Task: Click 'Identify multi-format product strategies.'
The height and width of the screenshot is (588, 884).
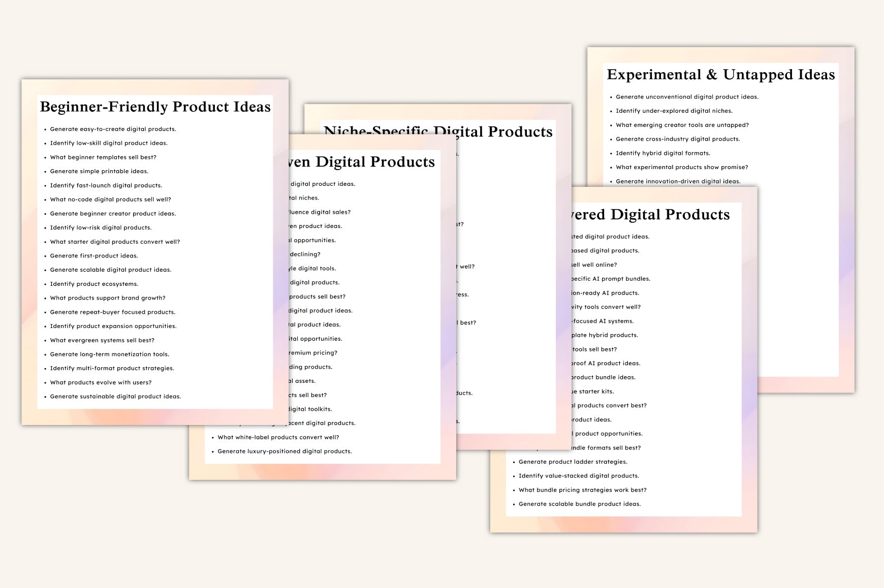Action: [112, 368]
